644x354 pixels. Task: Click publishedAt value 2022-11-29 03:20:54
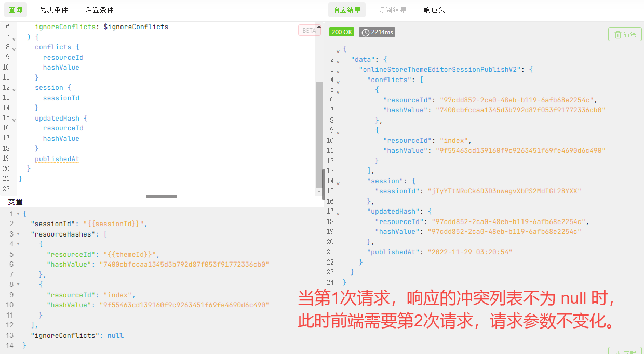[x=470, y=252]
